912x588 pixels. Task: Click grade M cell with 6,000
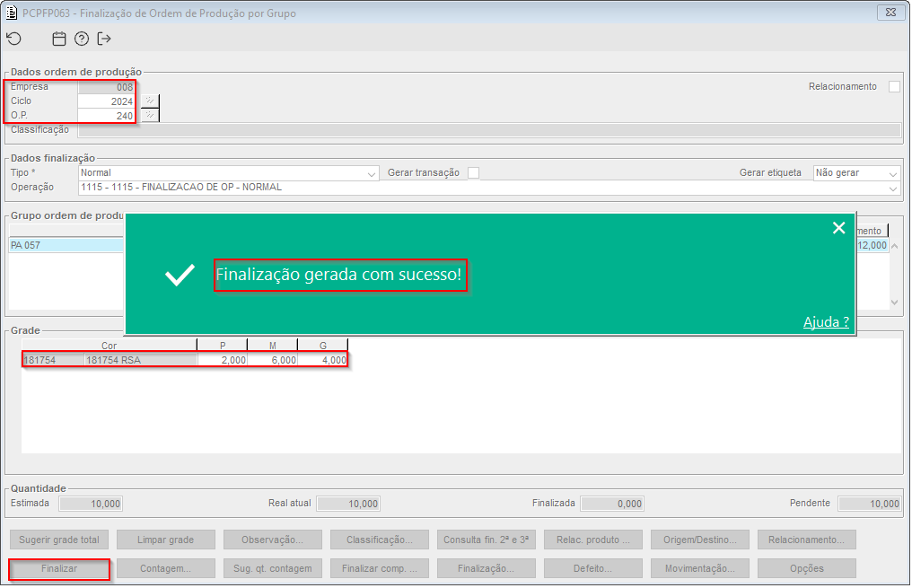pyautogui.click(x=273, y=360)
